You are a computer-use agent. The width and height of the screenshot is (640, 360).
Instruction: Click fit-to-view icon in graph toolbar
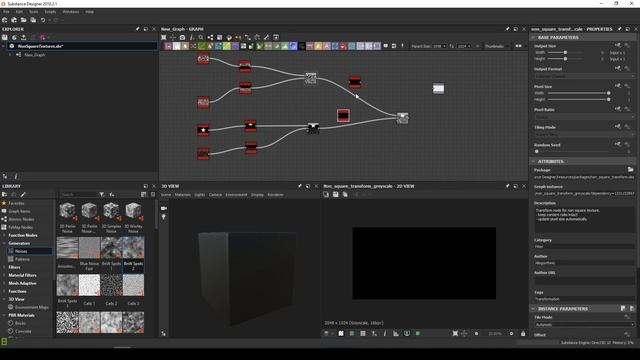click(x=164, y=37)
